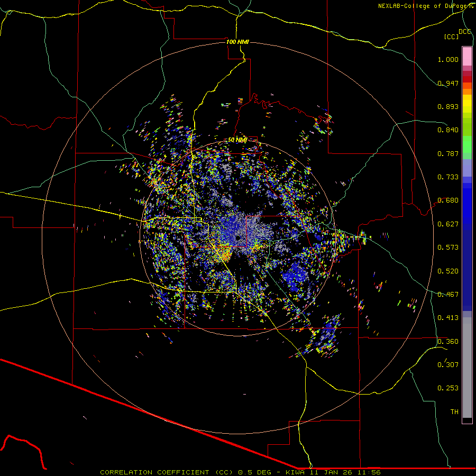This screenshot has height=476, width=476.
Task: Pick the lavender segment of the color bar
Action: point(467,168)
